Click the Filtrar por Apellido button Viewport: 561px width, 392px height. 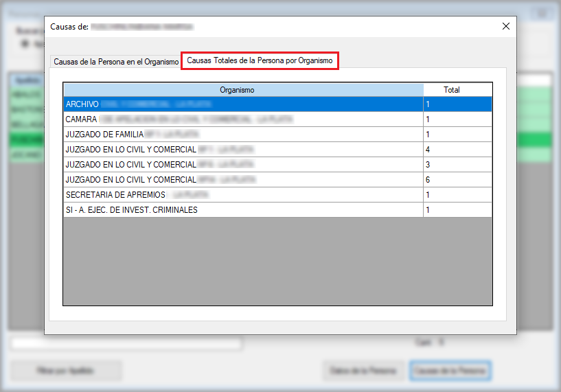click(66, 371)
